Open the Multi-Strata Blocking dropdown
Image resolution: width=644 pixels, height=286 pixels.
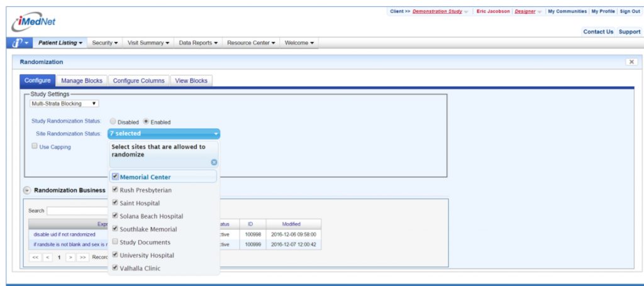click(65, 104)
